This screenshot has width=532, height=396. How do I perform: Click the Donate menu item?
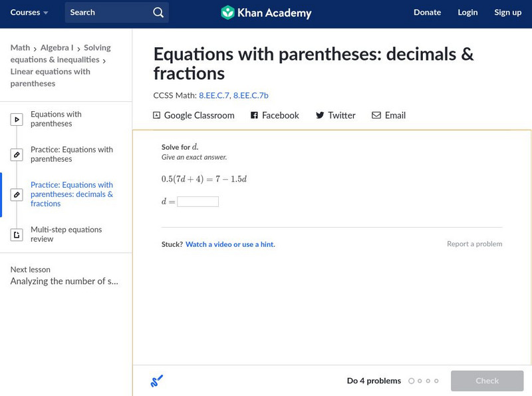427,13
